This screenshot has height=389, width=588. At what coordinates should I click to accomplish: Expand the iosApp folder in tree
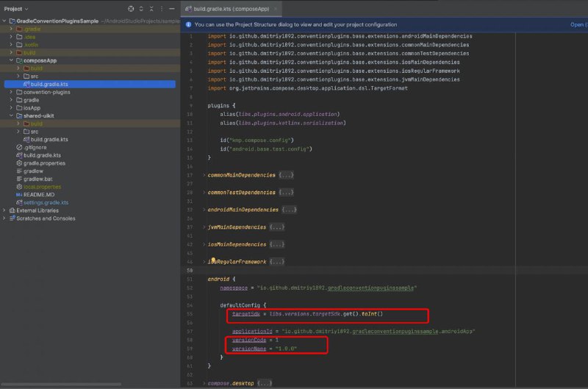click(x=11, y=107)
